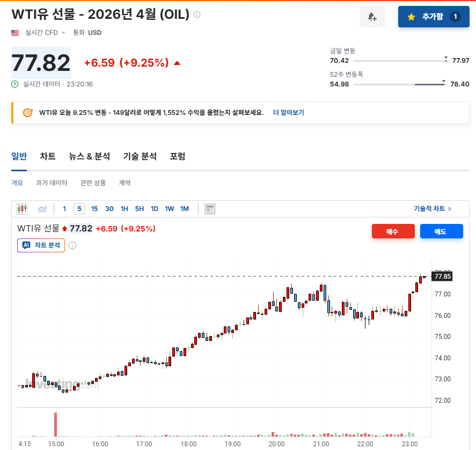This screenshot has height=450, width=476.
Task: Select the 일반 tab
Action: pos(19,156)
